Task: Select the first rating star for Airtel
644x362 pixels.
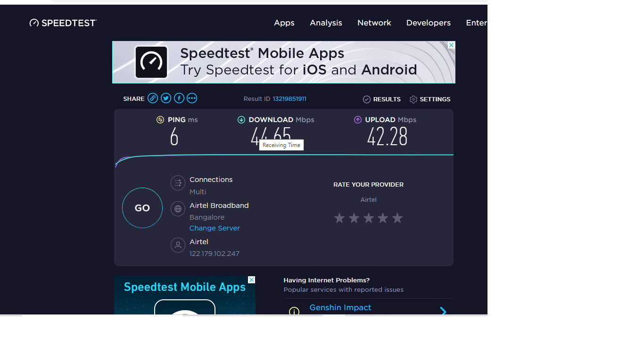Action: click(339, 218)
